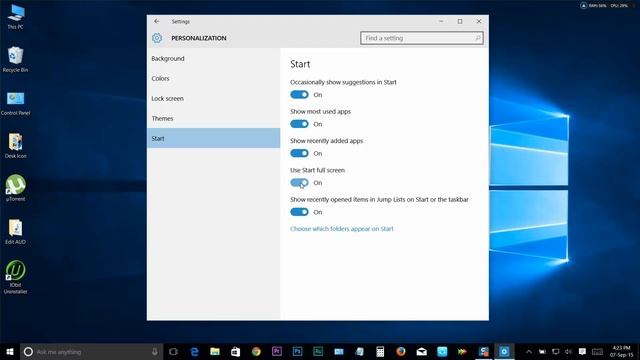Open the Calculator taskbar icon
Image resolution: width=640 pixels, height=360 pixels.
click(x=380, y=352)
